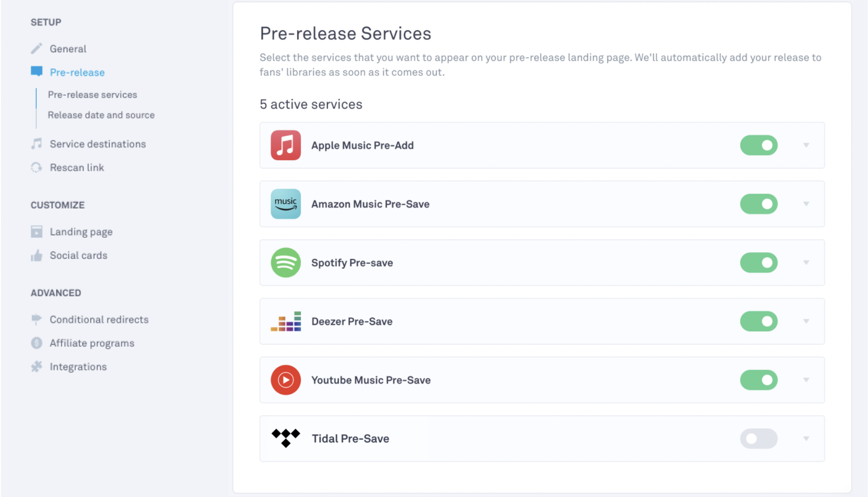Expand the Tidal Pre-Save row arrow
The height and width of the screenshot is (497, 868).
click(x=806, y=438)
